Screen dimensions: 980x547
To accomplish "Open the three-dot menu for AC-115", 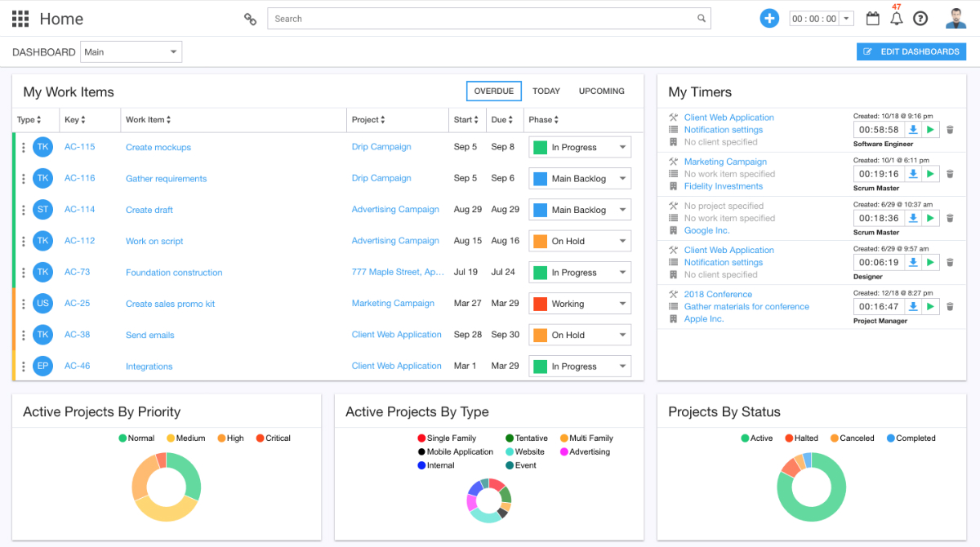I will coord(24,148).
